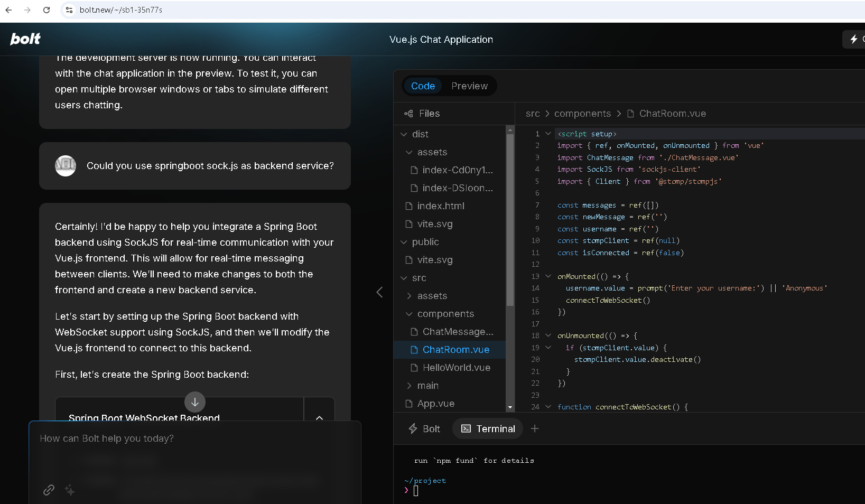This screenshot has width=865, height=504.
Task: Click the scroll-to-bottom down arrow button
Action: click(195, 402)
